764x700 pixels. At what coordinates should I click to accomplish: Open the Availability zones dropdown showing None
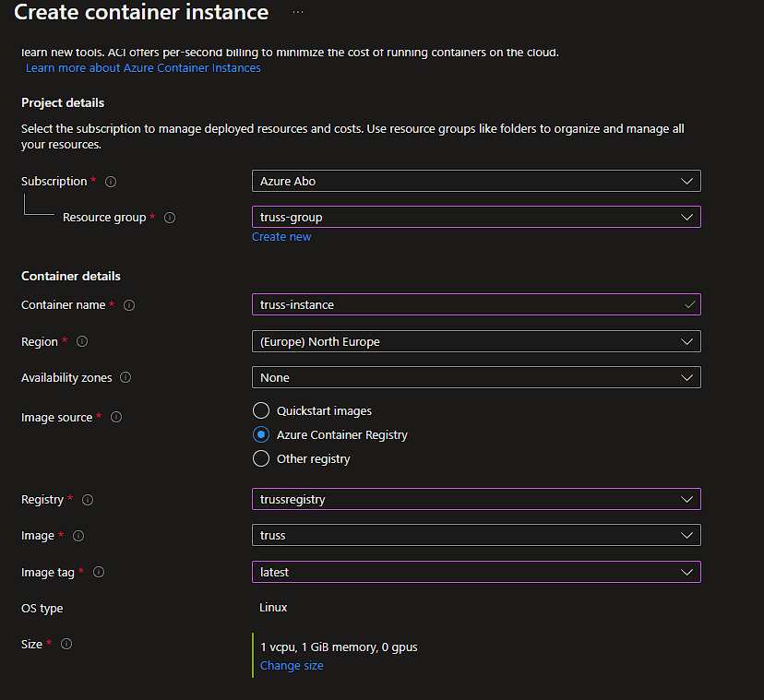476,377
